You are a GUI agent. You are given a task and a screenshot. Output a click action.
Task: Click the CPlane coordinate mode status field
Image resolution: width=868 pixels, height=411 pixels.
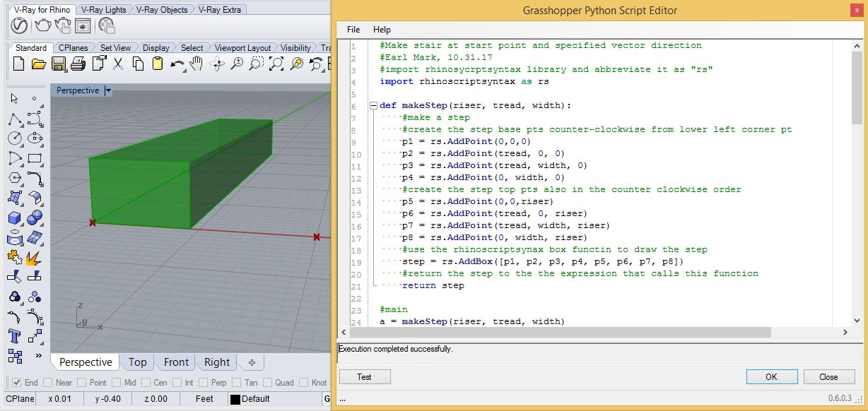click(x=18, y=400)
